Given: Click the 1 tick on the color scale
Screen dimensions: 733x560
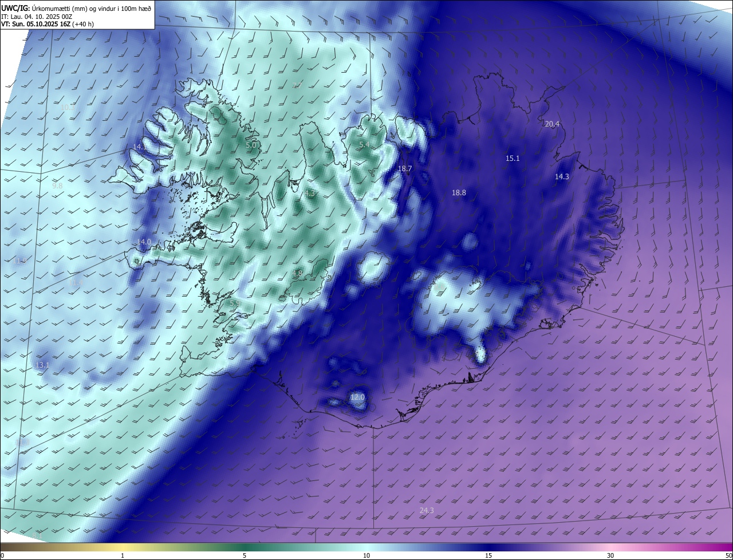Looking at the screenshot, I should pos(123,555).
